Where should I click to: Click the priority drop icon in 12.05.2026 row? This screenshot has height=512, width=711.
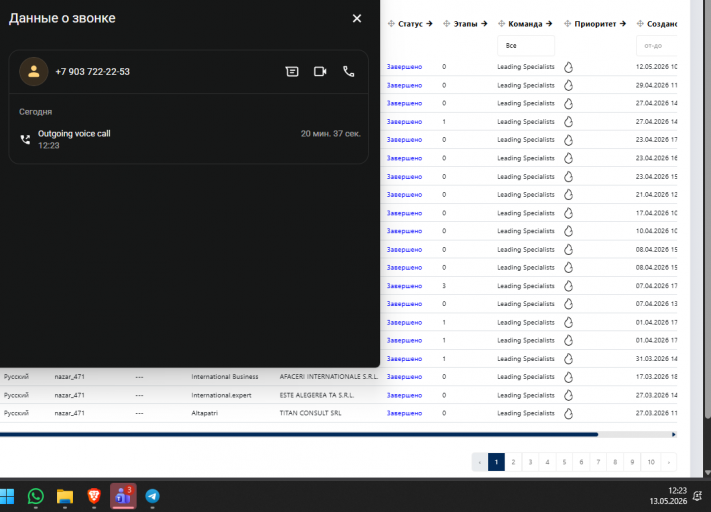tap(569, 67)
